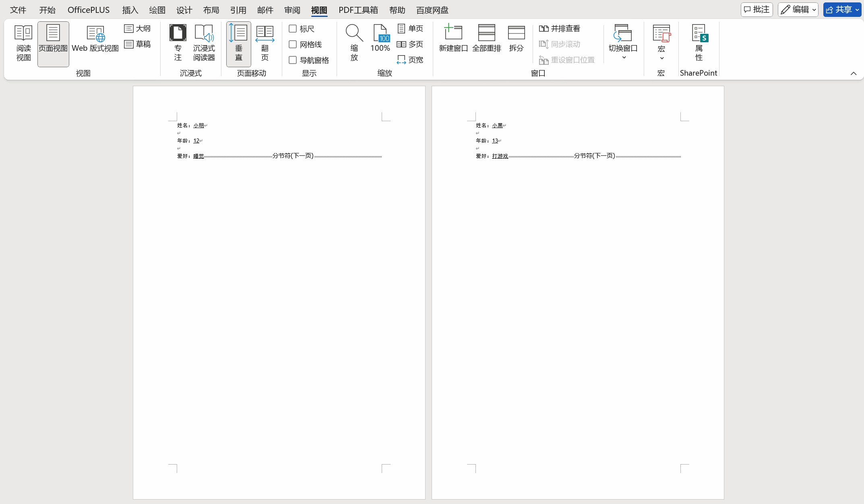Image resolution: width=864 pixels, height=504 pixels.
Task: Launch the Immersive Reader (沉浸式阅读器)
Action: point(204,43)
